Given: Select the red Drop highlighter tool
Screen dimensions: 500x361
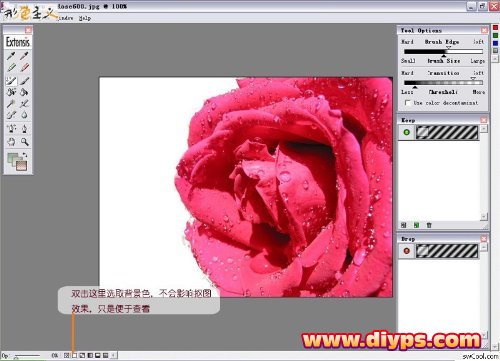Looking at the screenshot, I should coord(24,68).
